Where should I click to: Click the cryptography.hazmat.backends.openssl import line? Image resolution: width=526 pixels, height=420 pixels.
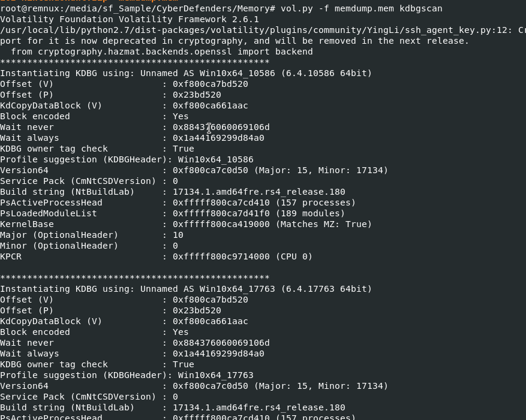pyautogui.click(x=162, y=52)
